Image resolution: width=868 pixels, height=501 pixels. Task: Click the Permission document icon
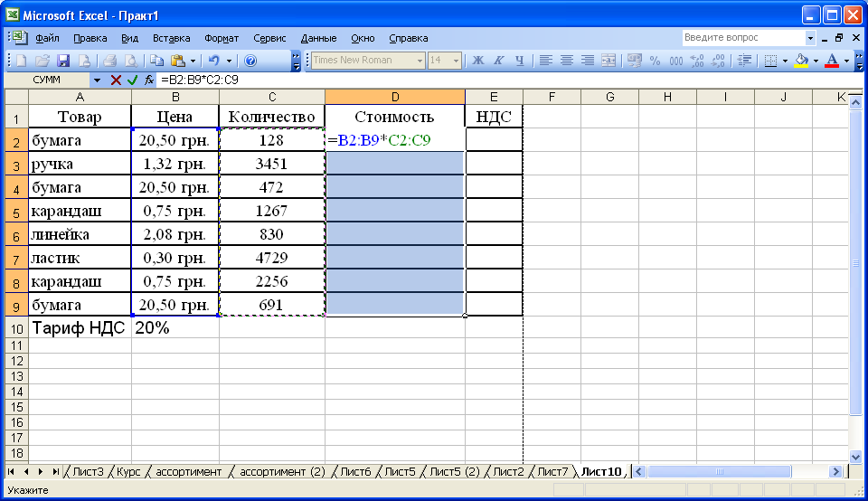(x=84, y=61)
